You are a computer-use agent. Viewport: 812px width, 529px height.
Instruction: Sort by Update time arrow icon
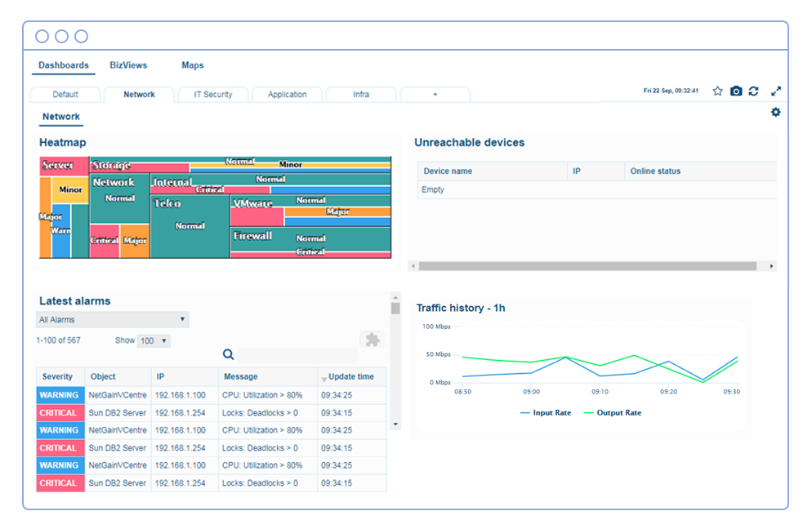coord(323,378)
